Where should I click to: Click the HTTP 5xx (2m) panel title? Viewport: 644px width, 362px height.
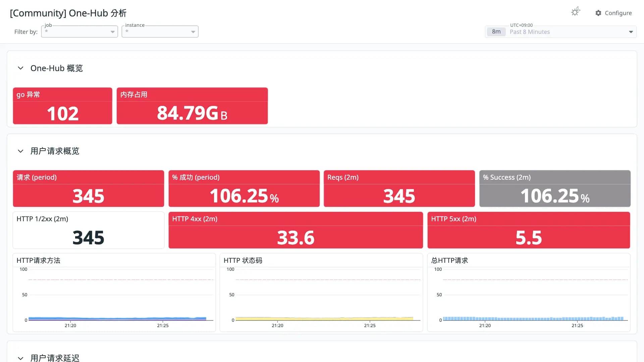[x=453, y=219]
